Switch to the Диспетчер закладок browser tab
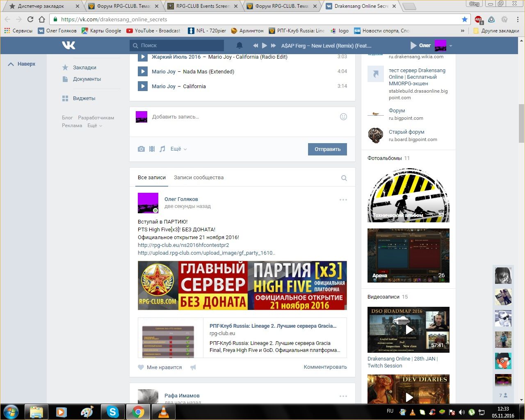This screenshot has height=420, width=525. (44, 6)
